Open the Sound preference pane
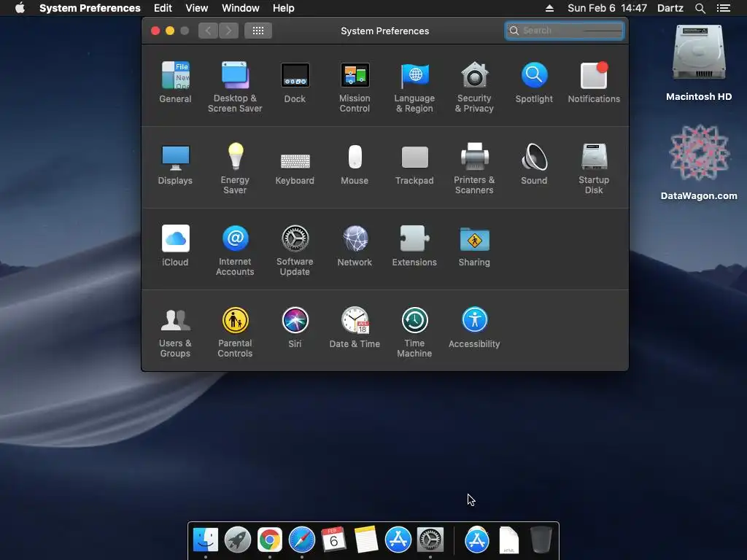Image resolution: width=747 pixels, height=560 pixels. click(534, 164)
